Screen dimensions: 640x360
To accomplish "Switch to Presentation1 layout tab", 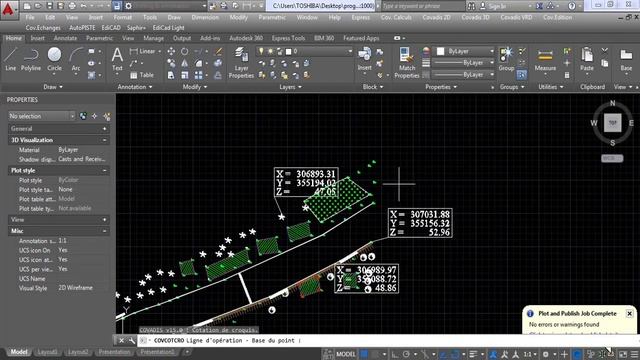I will (157, 352).
